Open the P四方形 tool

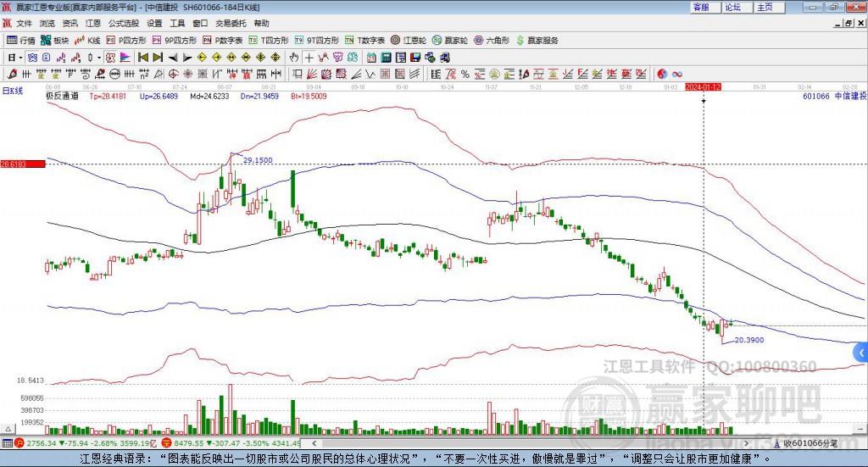point(126,41)
